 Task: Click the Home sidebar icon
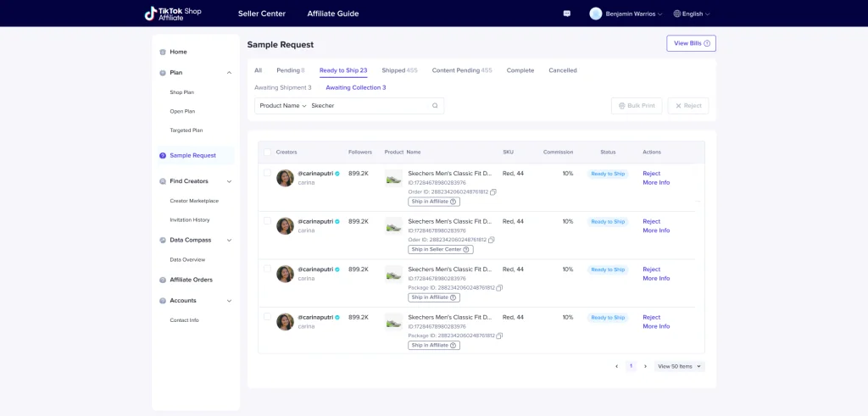[163, 52]
